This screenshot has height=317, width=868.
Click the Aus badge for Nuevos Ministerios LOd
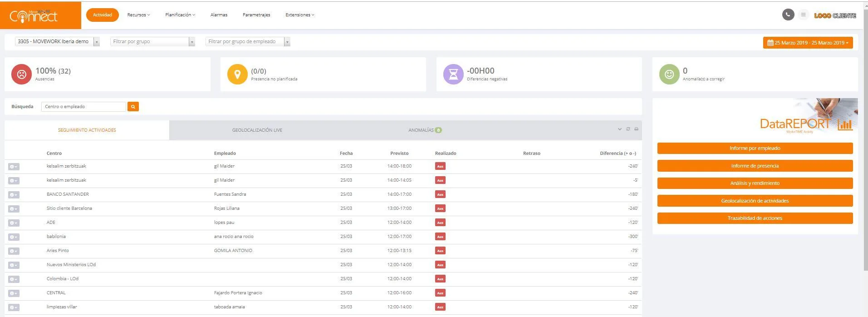(x=440, y=265)
